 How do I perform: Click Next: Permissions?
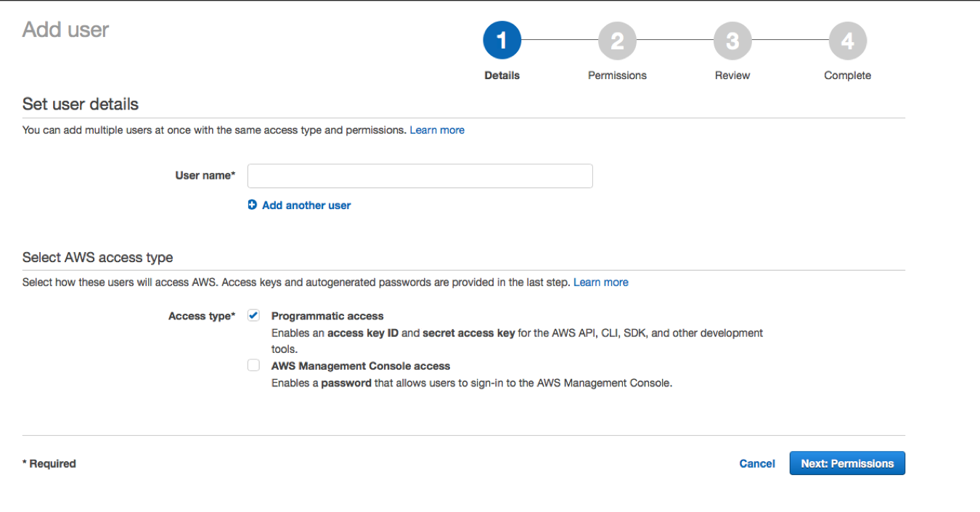tap(847, 463)
